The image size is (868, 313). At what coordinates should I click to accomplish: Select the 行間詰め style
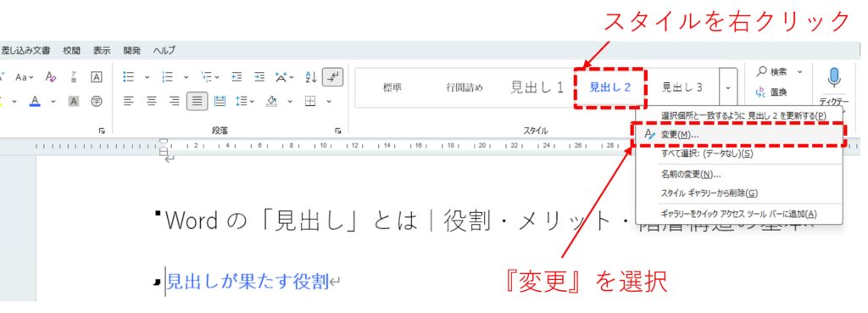coord(464,87)
